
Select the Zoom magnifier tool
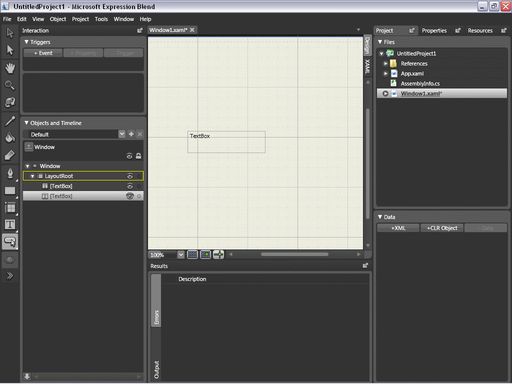(x=10, y=85)
